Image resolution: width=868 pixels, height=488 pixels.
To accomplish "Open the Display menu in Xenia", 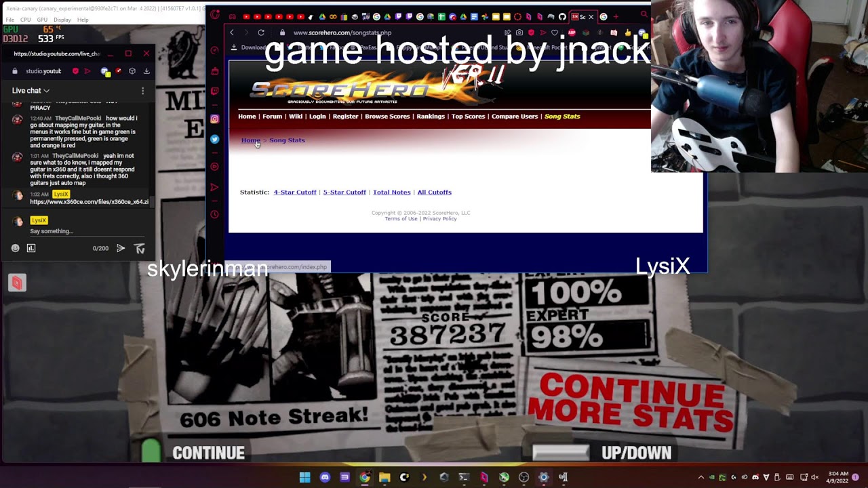I will 62,20.
